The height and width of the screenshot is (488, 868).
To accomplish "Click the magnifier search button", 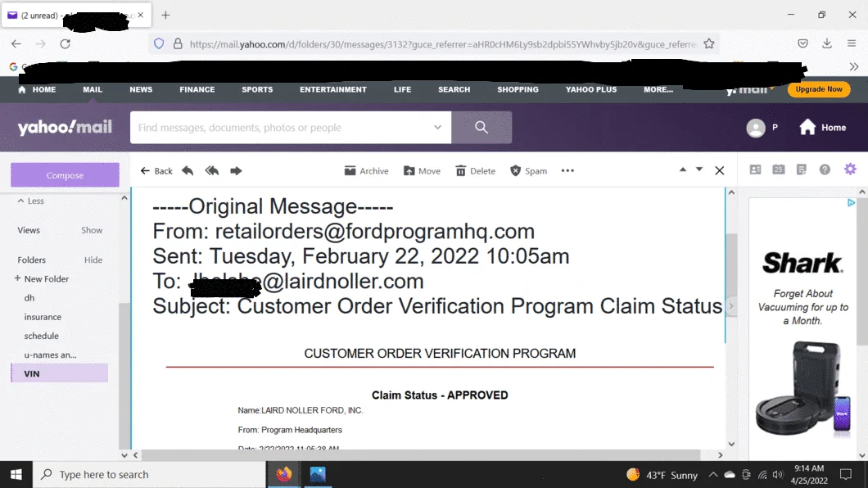I will 481,127.
